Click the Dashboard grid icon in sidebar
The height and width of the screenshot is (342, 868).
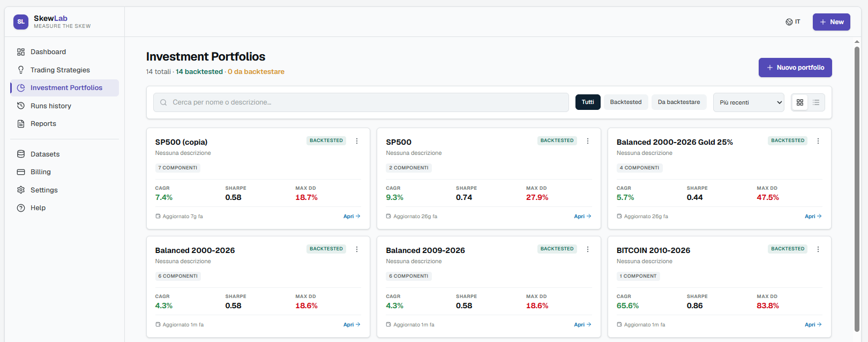click(x=21, y=52)
